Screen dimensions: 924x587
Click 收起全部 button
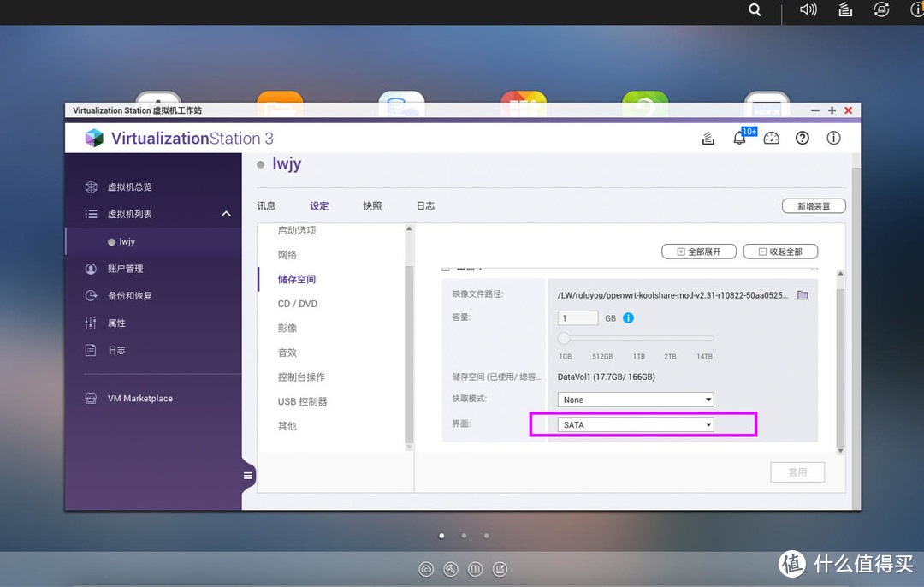click(780, 252)
